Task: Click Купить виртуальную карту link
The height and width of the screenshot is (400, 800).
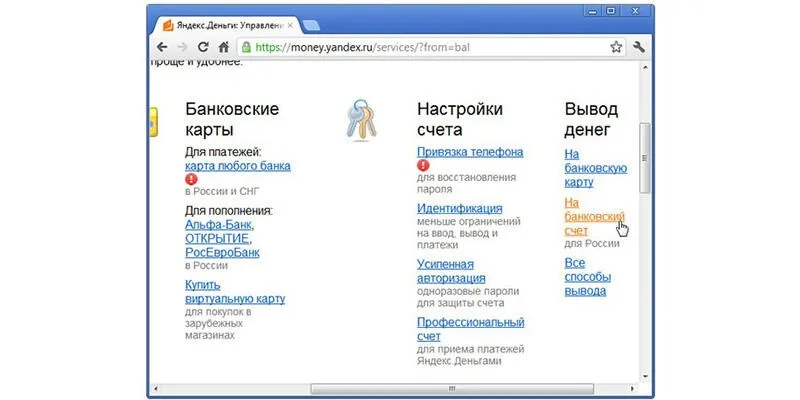Action: 235,292
